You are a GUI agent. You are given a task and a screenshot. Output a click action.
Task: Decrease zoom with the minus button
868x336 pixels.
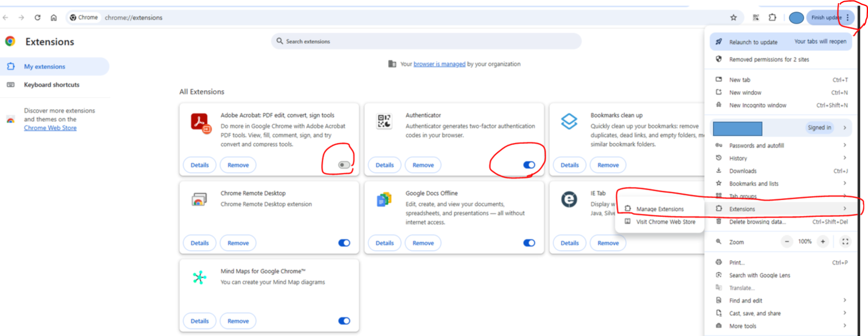787,242
